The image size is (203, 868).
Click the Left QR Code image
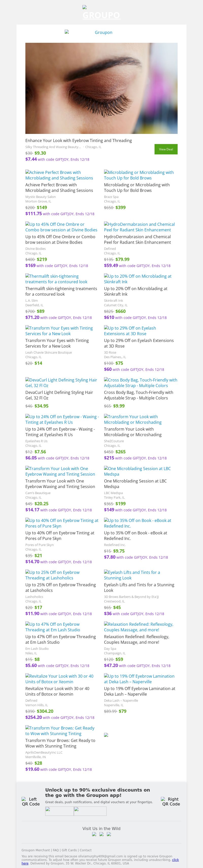point(31,801)
